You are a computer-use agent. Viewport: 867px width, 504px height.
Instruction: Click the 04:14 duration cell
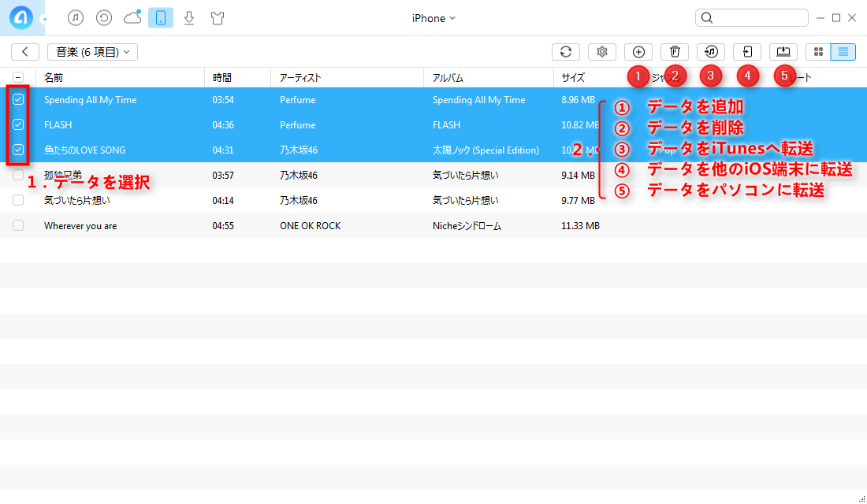click(x=223, y=201)
